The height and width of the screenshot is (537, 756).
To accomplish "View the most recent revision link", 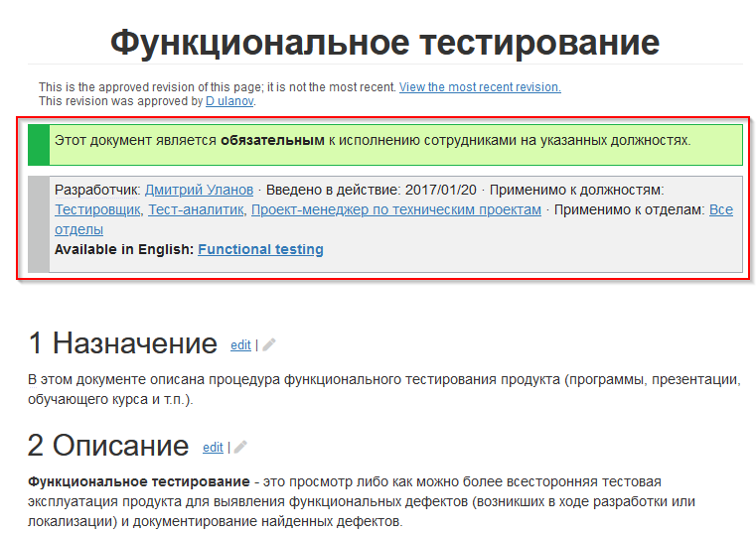I will point(480,87).
